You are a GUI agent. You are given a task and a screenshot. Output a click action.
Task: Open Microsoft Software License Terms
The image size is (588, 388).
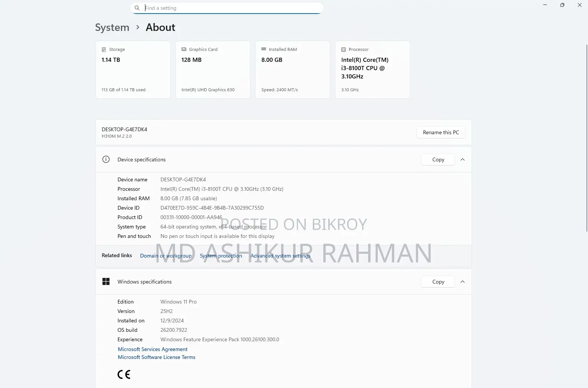click(x=157, y=357)
